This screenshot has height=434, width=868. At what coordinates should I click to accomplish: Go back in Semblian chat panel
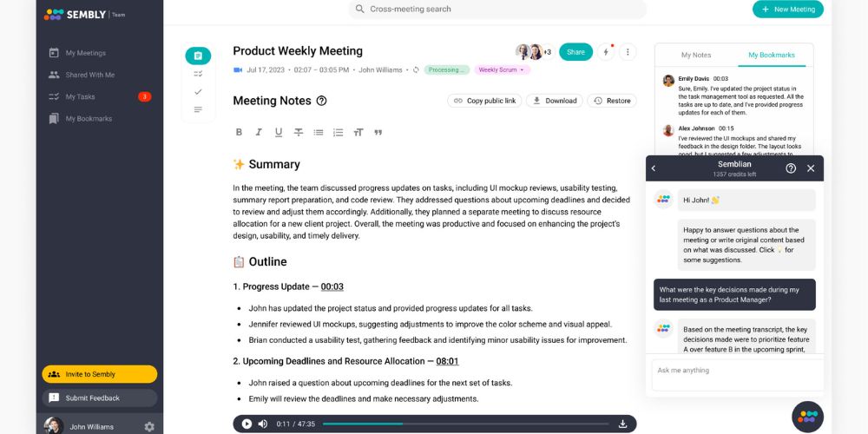pos(654,168)
